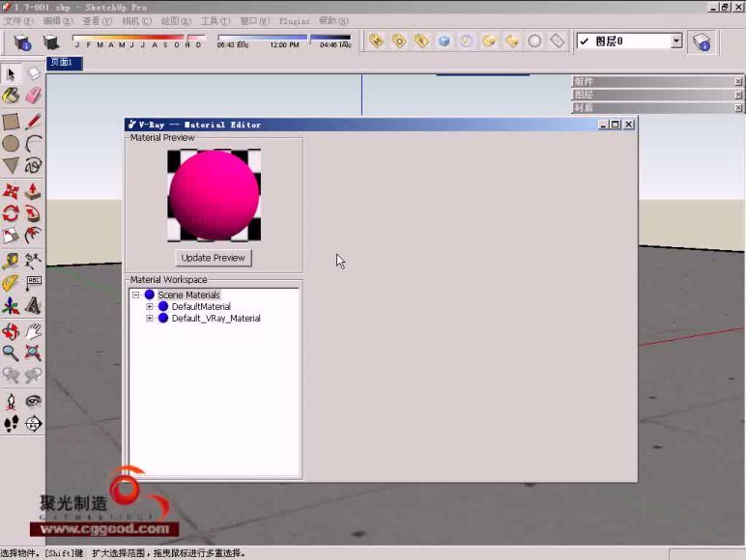The image size is (746, 560).
Task: Select the Offset tool
Action: pos(33,235)
